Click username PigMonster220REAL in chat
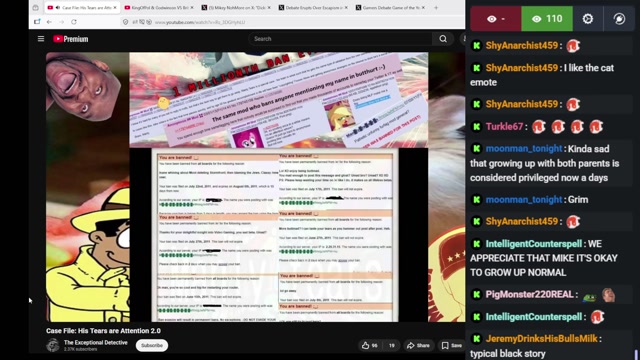640x360 pixels. point(529,294)
